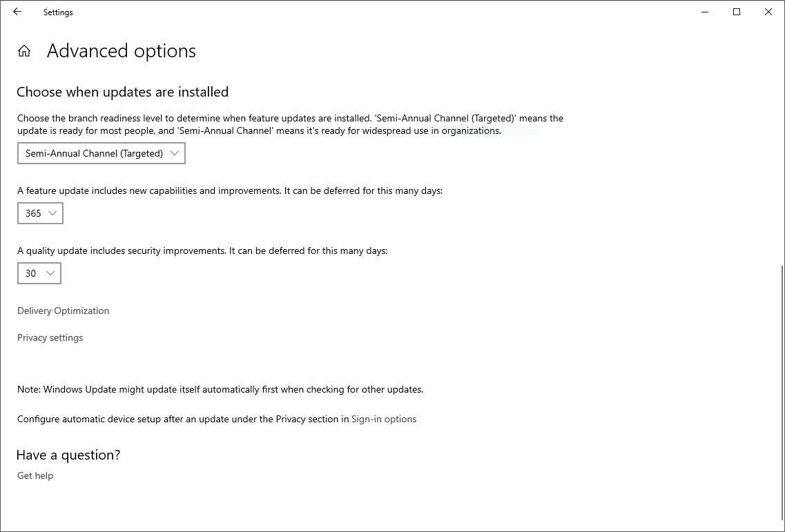Maximize the Settings window
Viewport: 785px width, 532px height.
tap(737, 12)
